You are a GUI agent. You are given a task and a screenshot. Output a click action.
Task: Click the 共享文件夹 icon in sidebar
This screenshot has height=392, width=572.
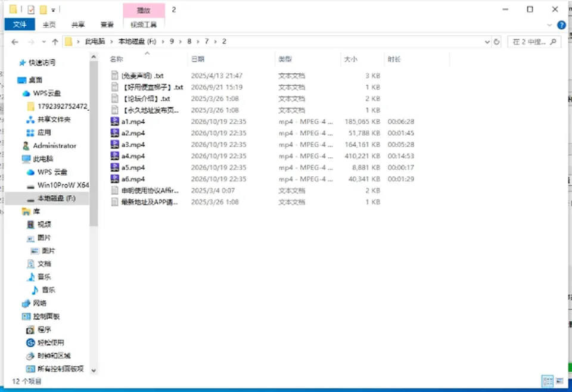pyautogui.click(x=30, y=120)
